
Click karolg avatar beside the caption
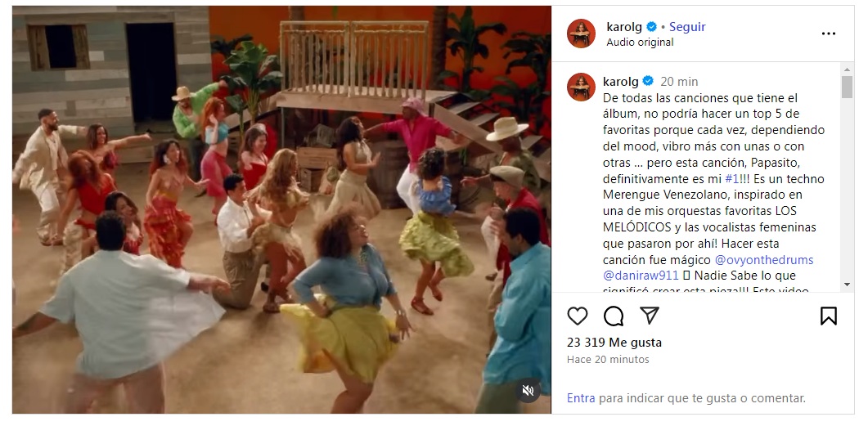point(581,87)
